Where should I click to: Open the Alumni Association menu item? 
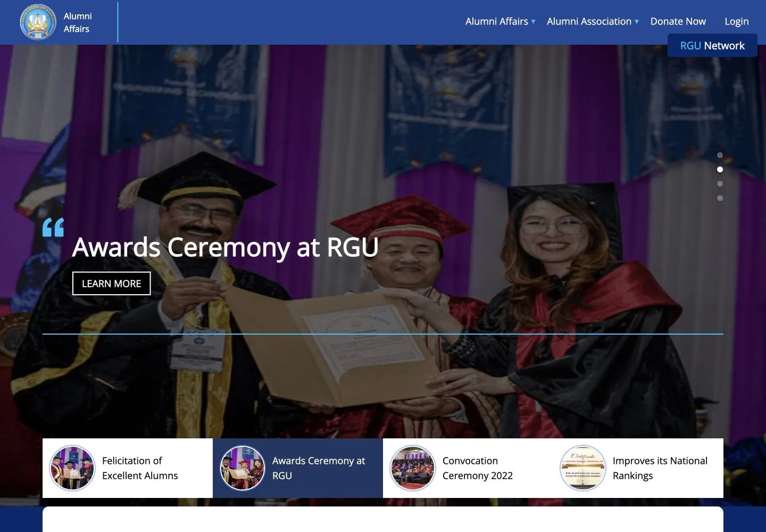coord(589,21)
